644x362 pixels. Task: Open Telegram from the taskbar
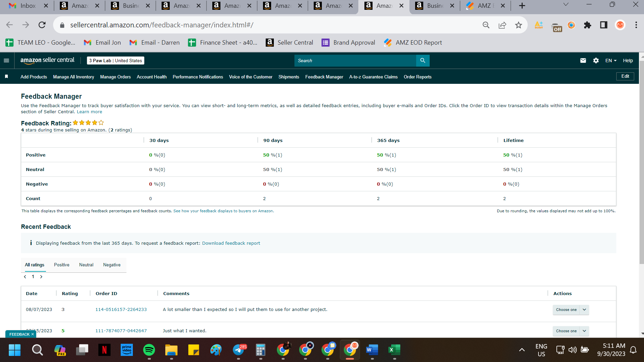(239, 350)
